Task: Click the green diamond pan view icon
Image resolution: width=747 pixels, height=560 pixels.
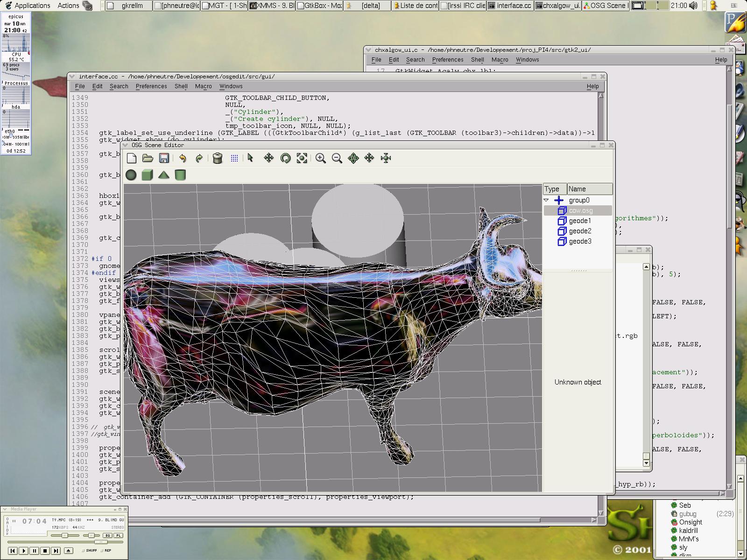Action: coord(353,158)
